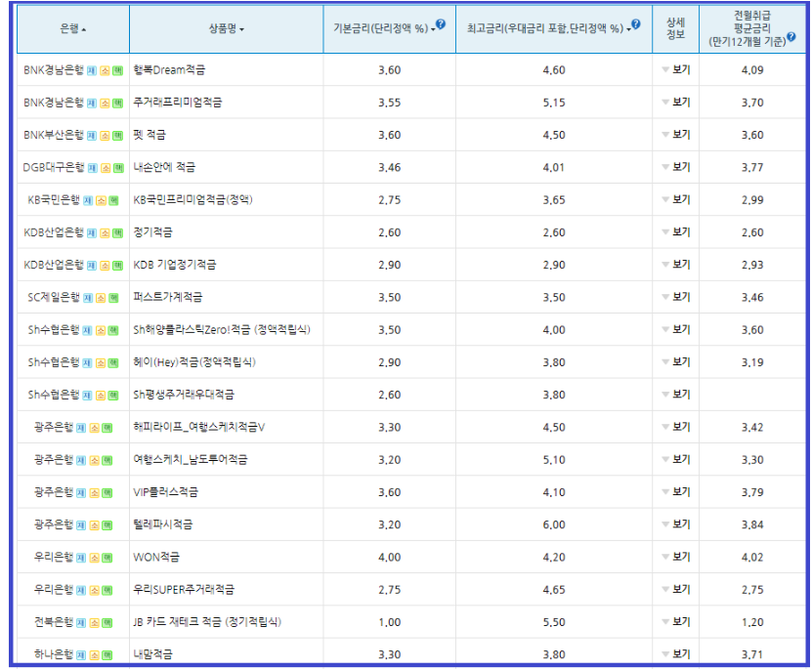Expand 보기 details for 퍼스트가계적금
The image size is (812, 670).
click(x=676, y=297)
